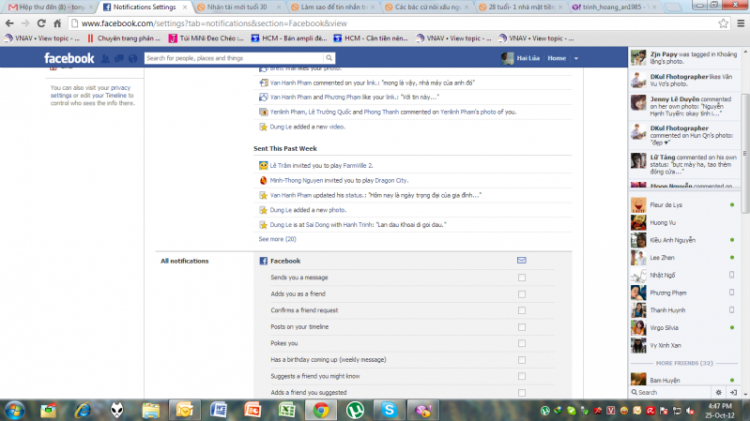750x421 pixels.
Task: Close the Notifications Settings tab
Action: [185, 7]
